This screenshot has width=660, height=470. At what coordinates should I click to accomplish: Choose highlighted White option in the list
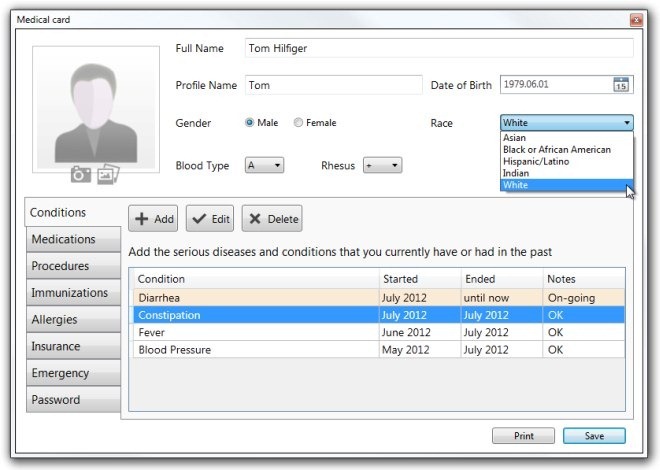click(567, 185)
